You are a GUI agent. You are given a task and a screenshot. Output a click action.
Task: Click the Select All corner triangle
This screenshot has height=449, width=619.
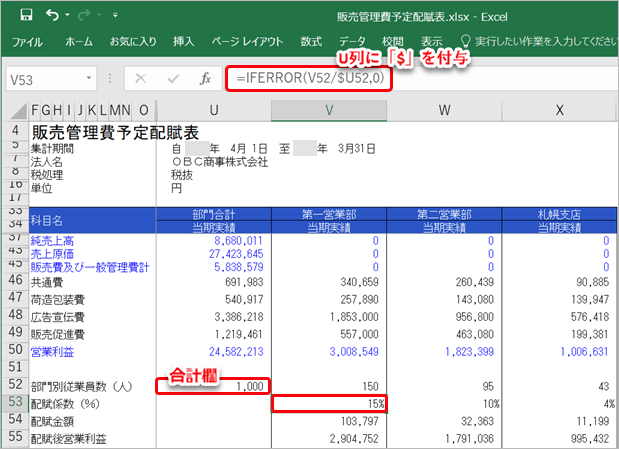(x=18, y=110)
